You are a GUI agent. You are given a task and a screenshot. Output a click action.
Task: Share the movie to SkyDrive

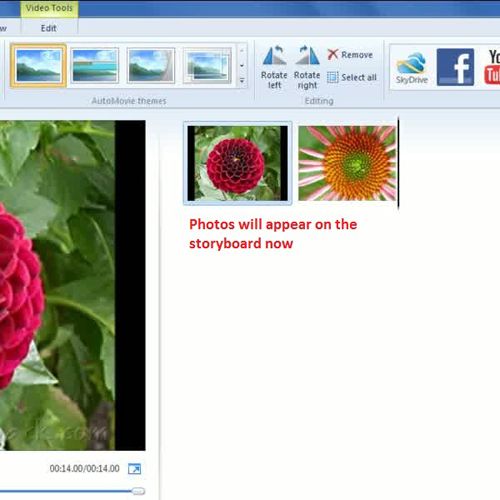pyautogui.click(x=412, y=68)
